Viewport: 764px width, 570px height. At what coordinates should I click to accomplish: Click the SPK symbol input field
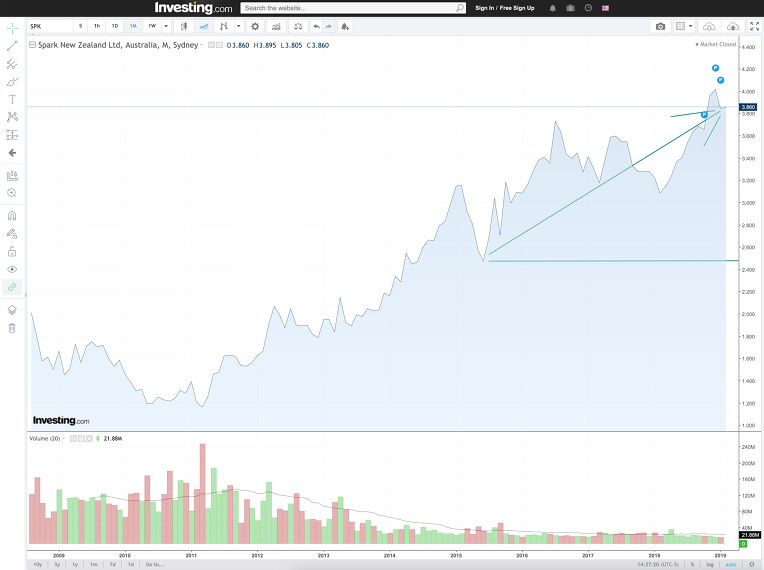[51, 26]
